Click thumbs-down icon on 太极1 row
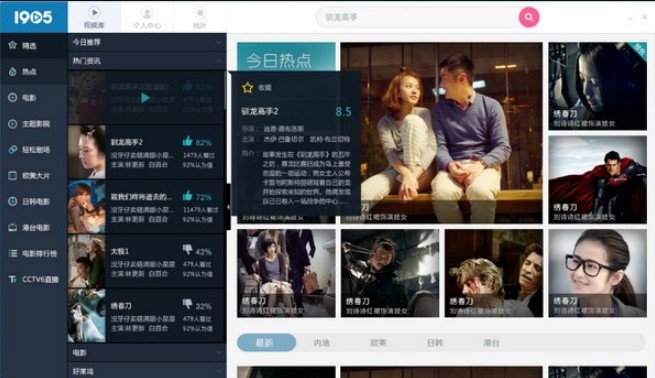Screen dimensions: 655x378 tap(188, 250)
